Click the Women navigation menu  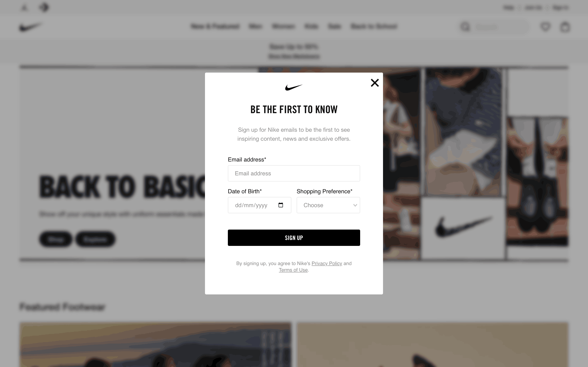click(x=283, y=26)
